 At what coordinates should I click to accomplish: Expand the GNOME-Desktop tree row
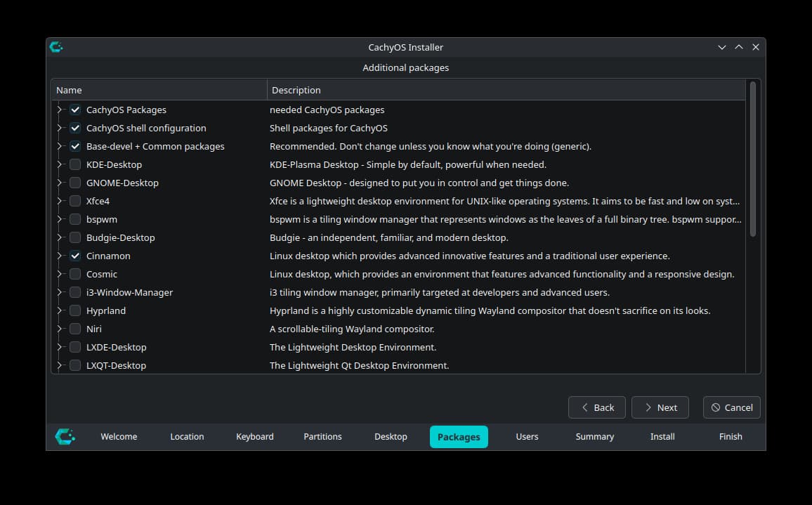click(x=59, y=183)
